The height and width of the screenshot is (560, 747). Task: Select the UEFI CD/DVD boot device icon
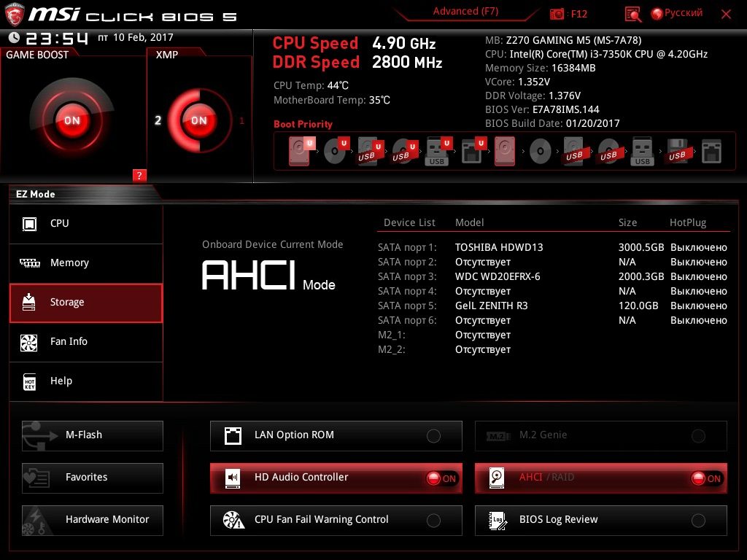[x=336, y=151]
